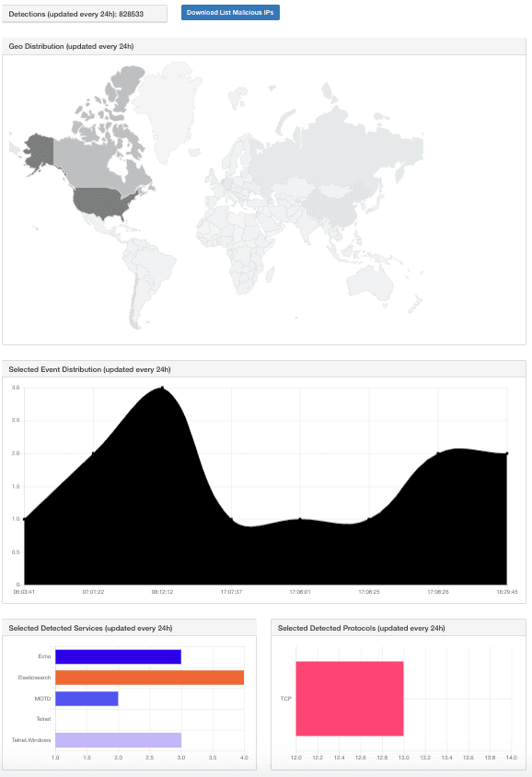Viewport: 532px width, 777px height.
Task: Click Download List Malicious IPs button
Action: [x=230, y=12]
